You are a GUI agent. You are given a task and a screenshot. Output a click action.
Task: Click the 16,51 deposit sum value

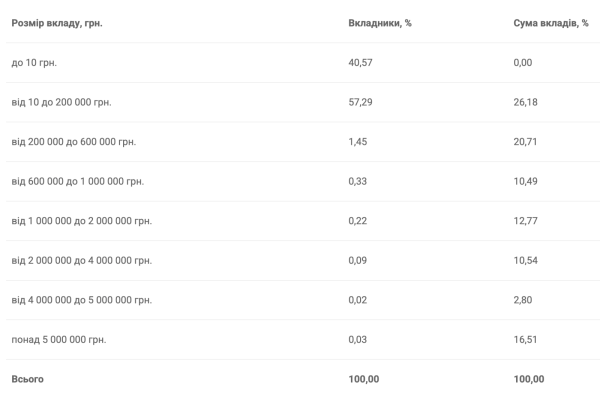pos(525,340)
